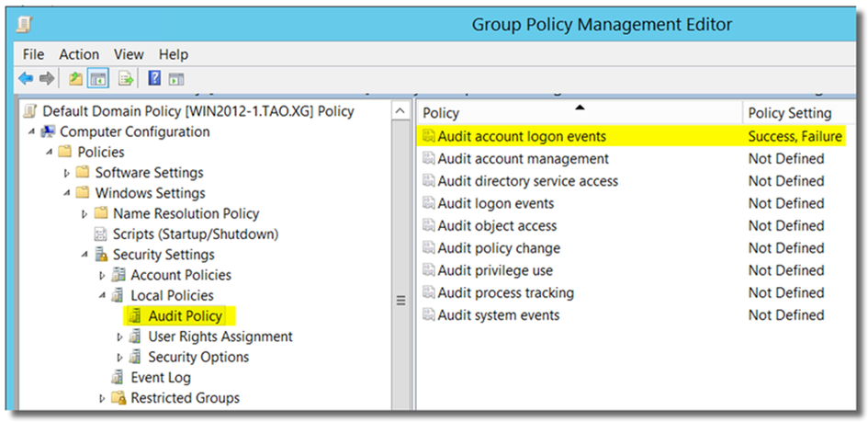Collapse the Windows Settings tree node
The height and width of the screenshot is (422, 868).
pyautogui.click(x=67, y=193)
